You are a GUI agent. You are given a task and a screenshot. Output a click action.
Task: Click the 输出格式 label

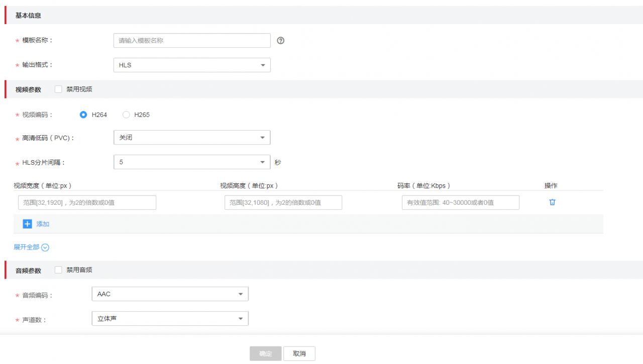click(38, 65)
